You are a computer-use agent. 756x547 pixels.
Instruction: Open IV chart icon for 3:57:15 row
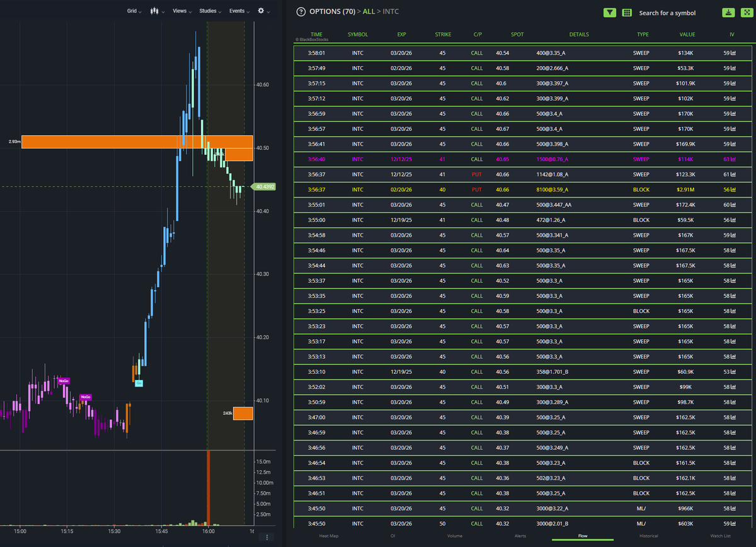(x=733, y=83)
